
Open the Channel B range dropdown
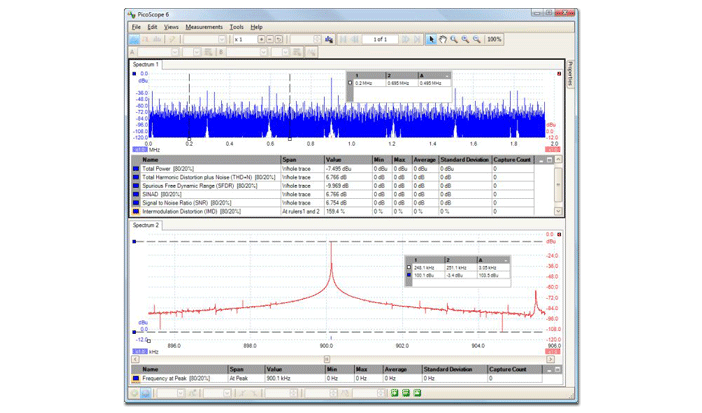pos(263,52)
